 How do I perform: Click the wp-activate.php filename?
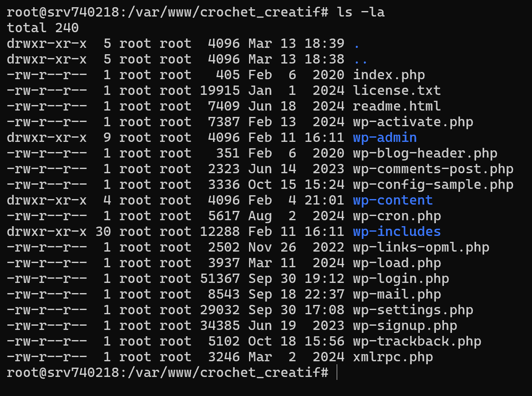click(x=413, y=122)
